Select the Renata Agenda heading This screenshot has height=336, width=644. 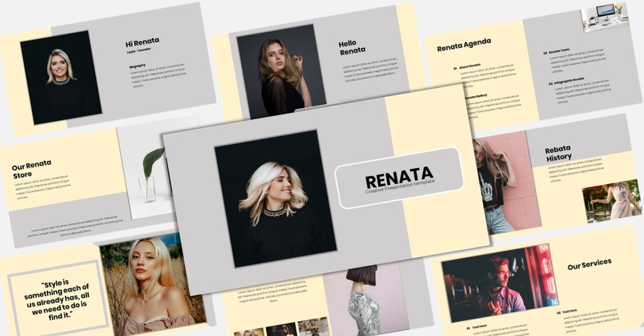(464, 45)
